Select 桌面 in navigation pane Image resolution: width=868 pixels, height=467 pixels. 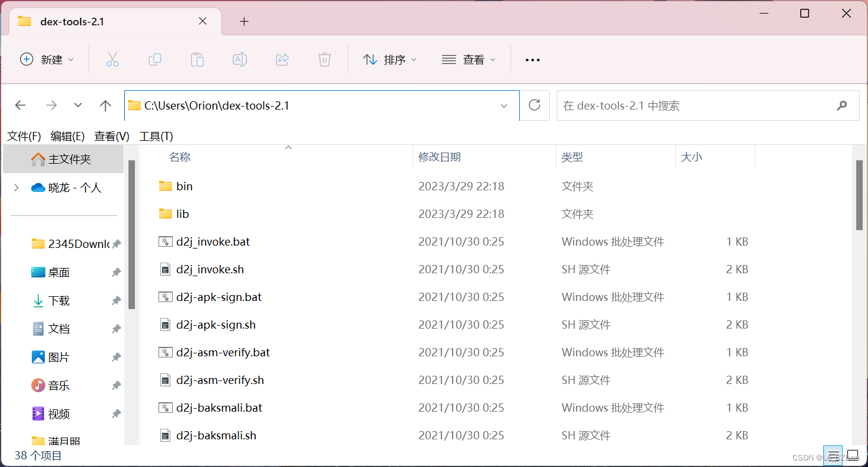[51, 272]
